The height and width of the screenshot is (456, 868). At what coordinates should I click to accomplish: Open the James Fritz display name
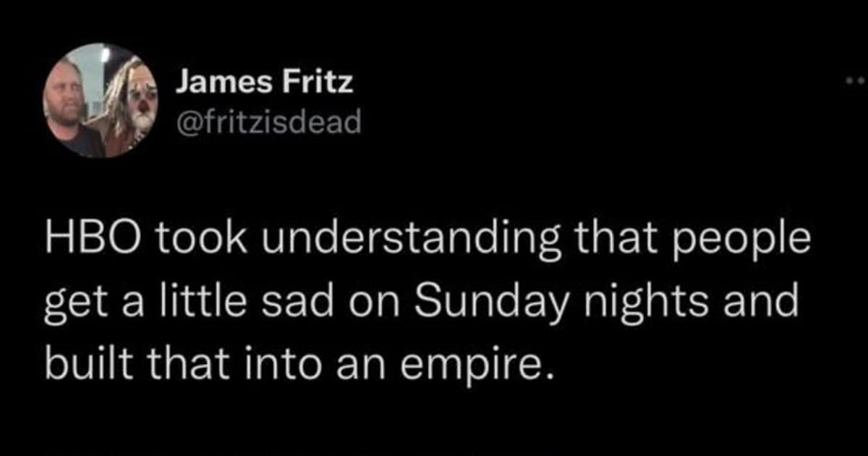coord(265,83)
